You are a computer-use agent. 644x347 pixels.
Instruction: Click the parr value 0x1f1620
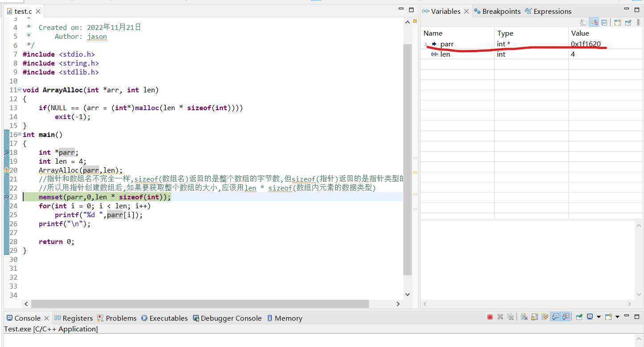tap(586, 44)
